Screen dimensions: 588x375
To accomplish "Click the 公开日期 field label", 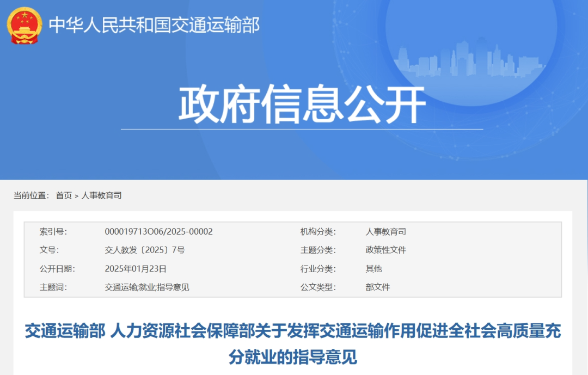I will tap(57, 269).
